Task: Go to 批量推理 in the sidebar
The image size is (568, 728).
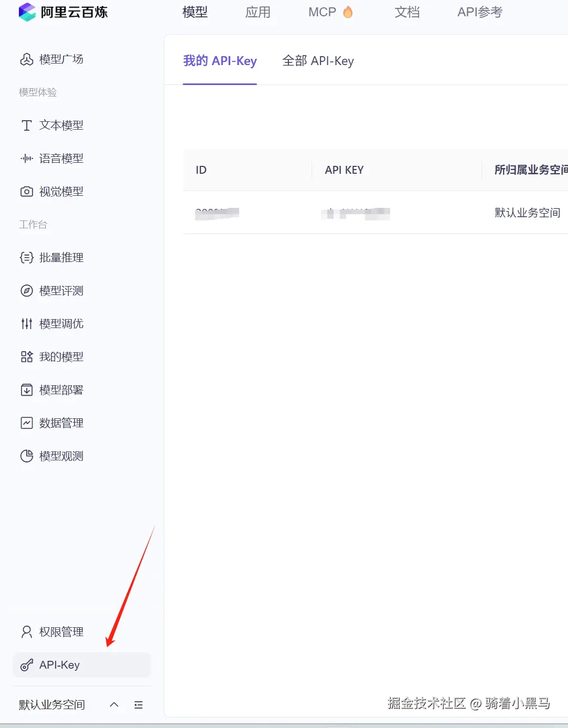Action: point(61,258)
